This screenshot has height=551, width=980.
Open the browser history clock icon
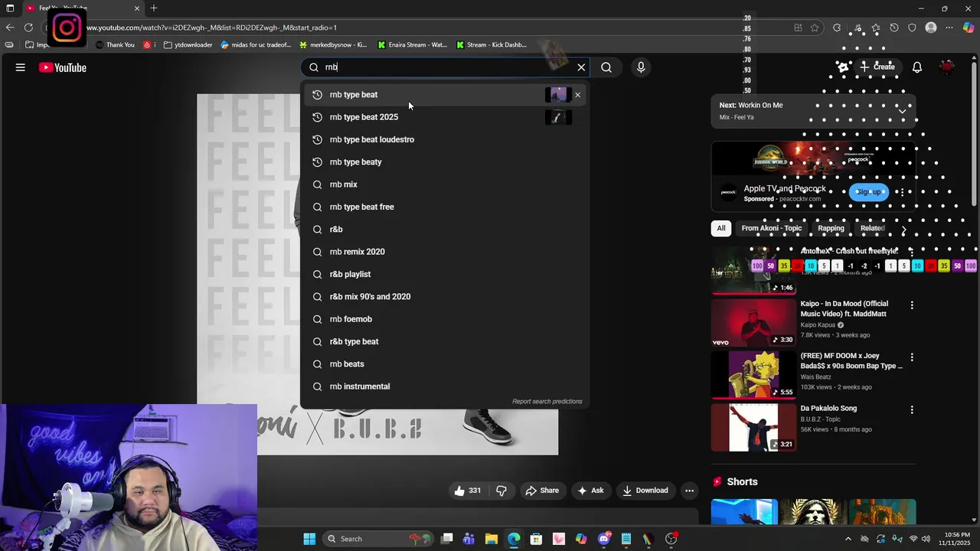pos(894,28)
